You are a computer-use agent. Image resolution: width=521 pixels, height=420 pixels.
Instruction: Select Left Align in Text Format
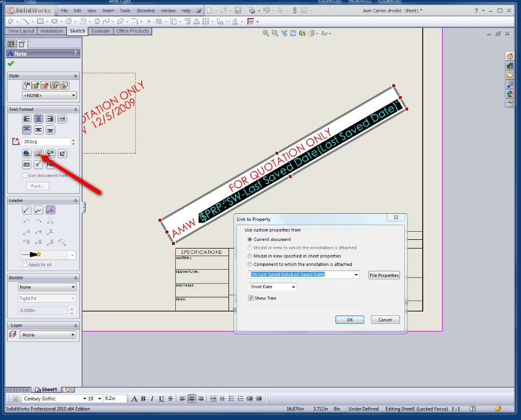[27, 119]
